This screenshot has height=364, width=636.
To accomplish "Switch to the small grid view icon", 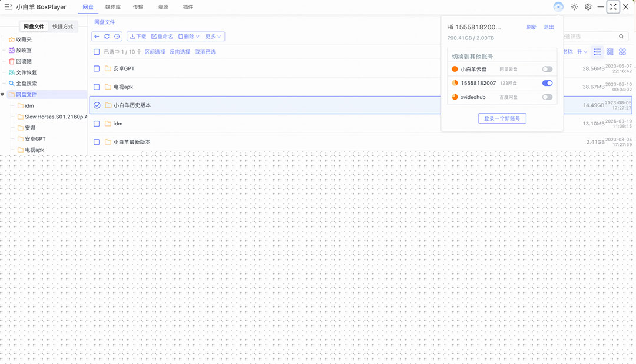I will (x=609, y=52).
